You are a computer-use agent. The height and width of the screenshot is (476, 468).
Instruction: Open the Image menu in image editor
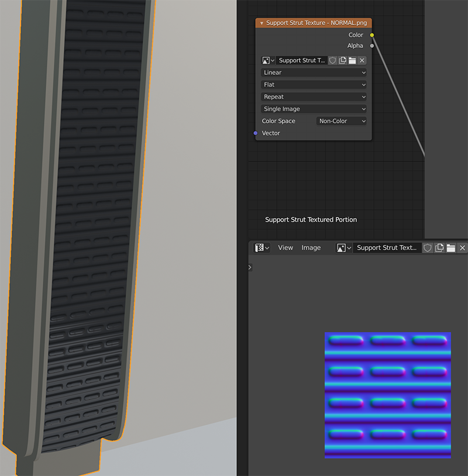[x=311, y=248]
